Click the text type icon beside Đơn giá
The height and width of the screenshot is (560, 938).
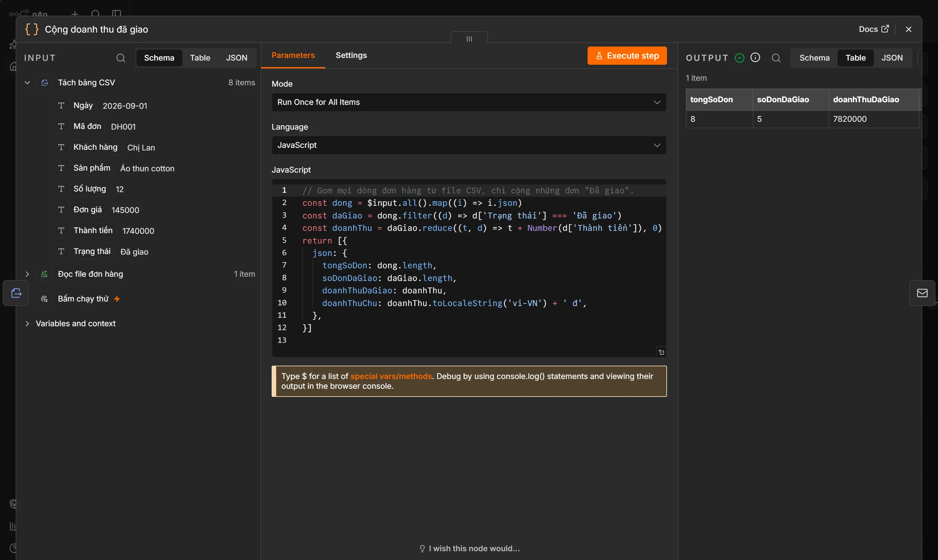point(61,210)
